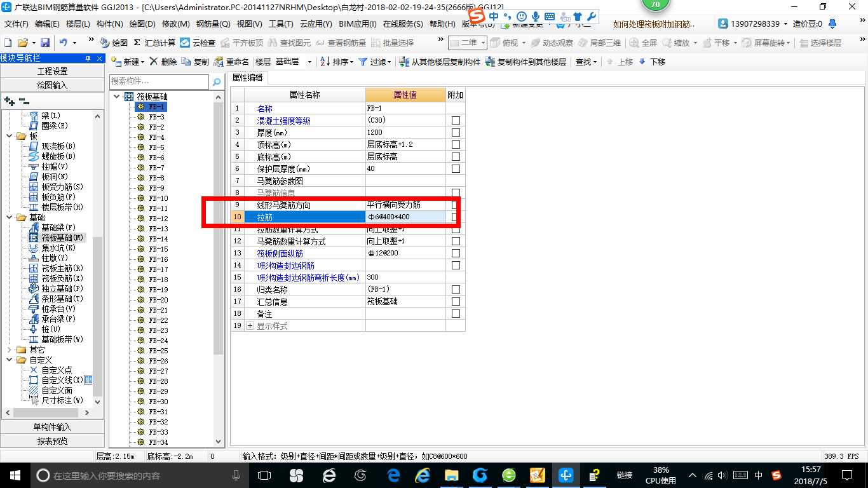Screen dimensions: 868x488
Task: Collapse the 筏板基础 component tree node
Action: click(x=116, y=97)
